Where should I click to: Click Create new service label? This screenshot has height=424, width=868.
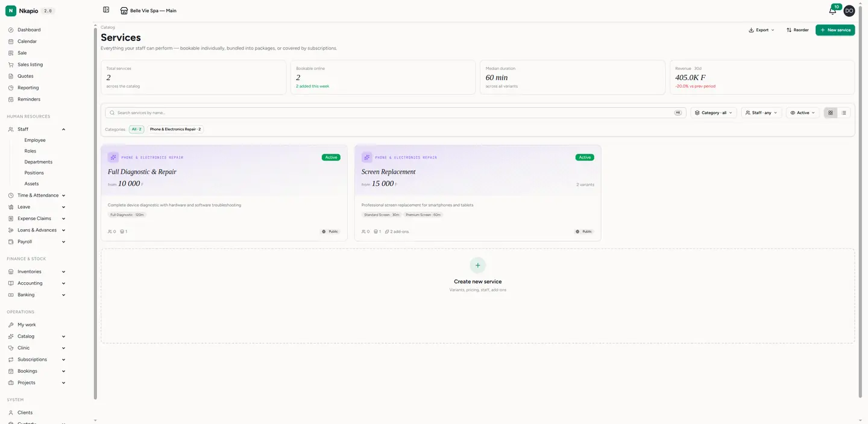(x=477, y=282)
